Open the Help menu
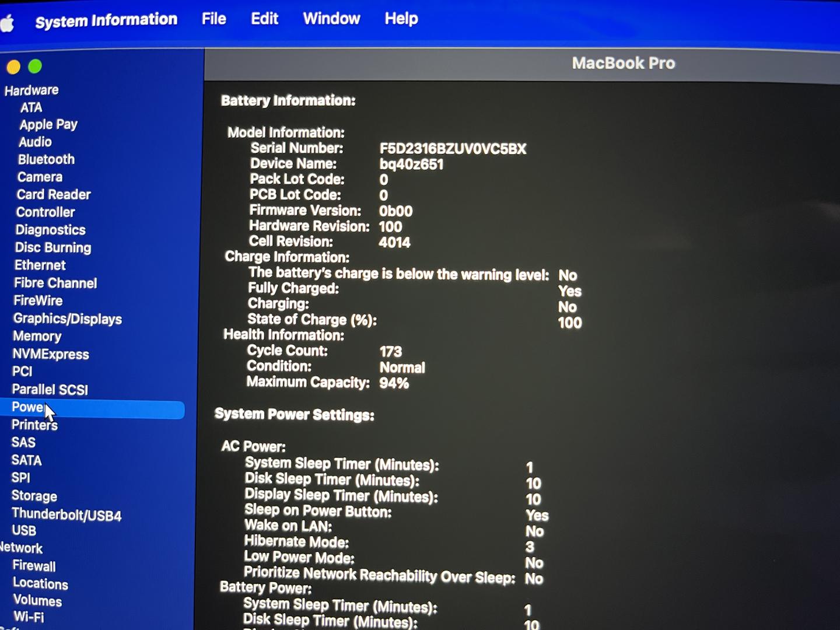This screenshot has height=630, width=840. 401,19
